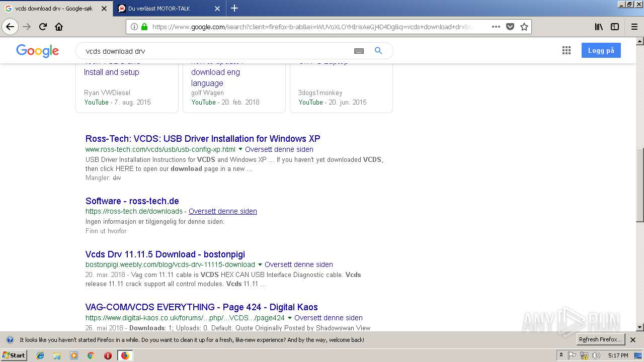This screenshot has width=644, height=362.
Task: Click the page vertical scrollbar thumb
Action: pos(639,185)
